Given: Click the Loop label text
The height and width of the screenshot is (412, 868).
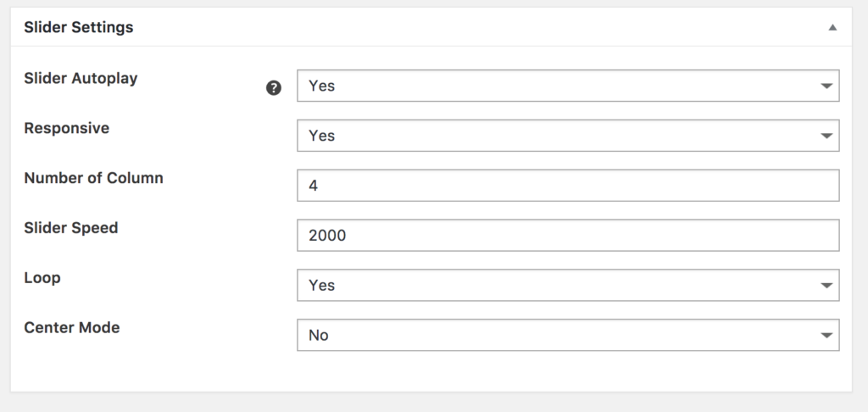Looking at the screenshot, I should [x=42, y=278].
